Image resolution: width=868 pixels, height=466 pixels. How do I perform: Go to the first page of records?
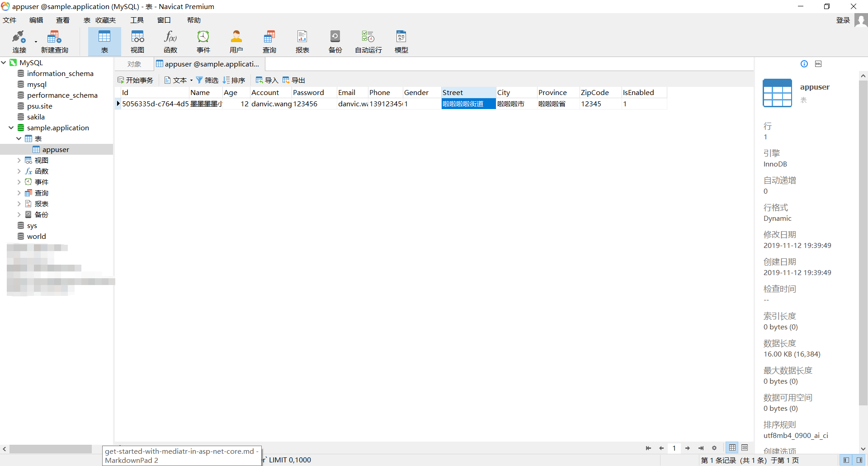coord(648,448)
